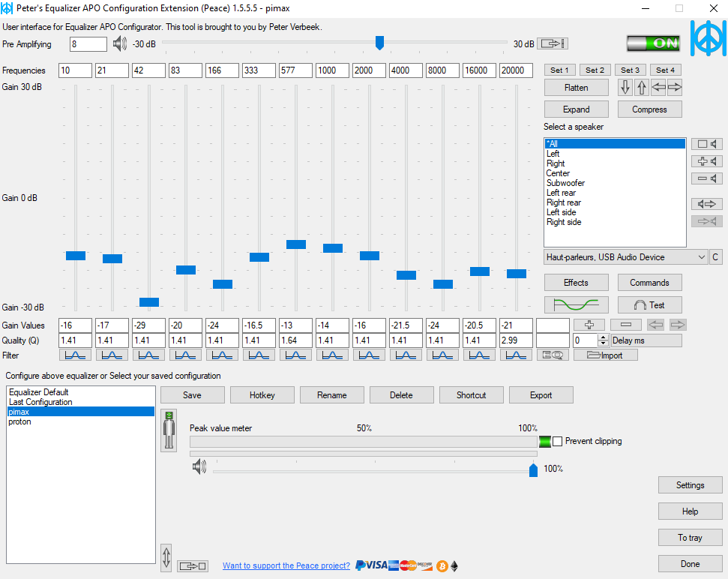Click the volume speaker icon by the slider

pos(199,466)
